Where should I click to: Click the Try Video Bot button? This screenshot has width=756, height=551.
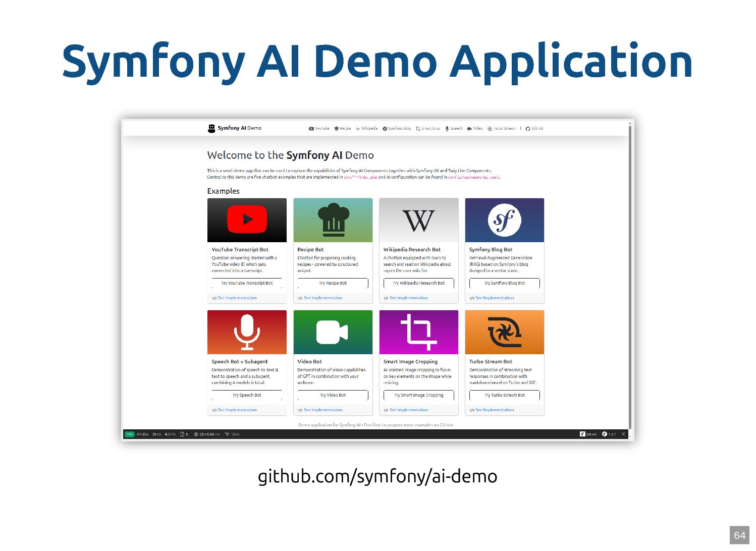pos(333,396)
